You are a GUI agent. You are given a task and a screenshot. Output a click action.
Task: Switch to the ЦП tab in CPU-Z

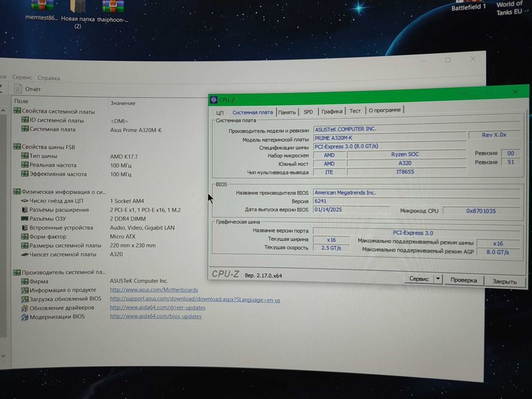pos(220,112)
